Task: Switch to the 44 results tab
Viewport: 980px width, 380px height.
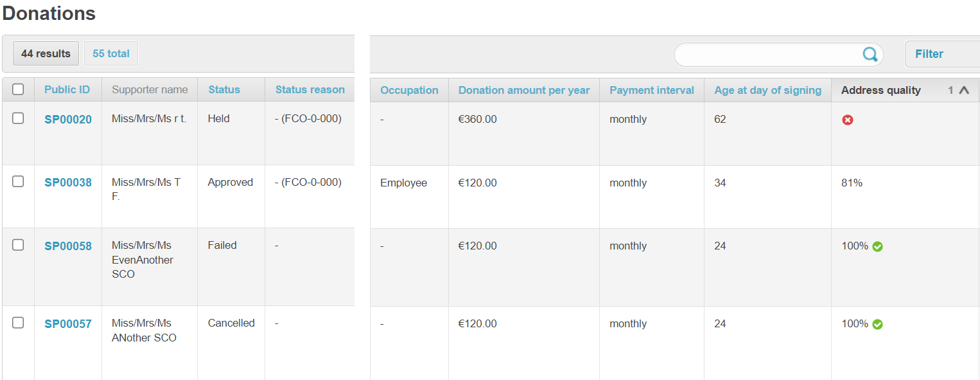Action: coord(46,53)
